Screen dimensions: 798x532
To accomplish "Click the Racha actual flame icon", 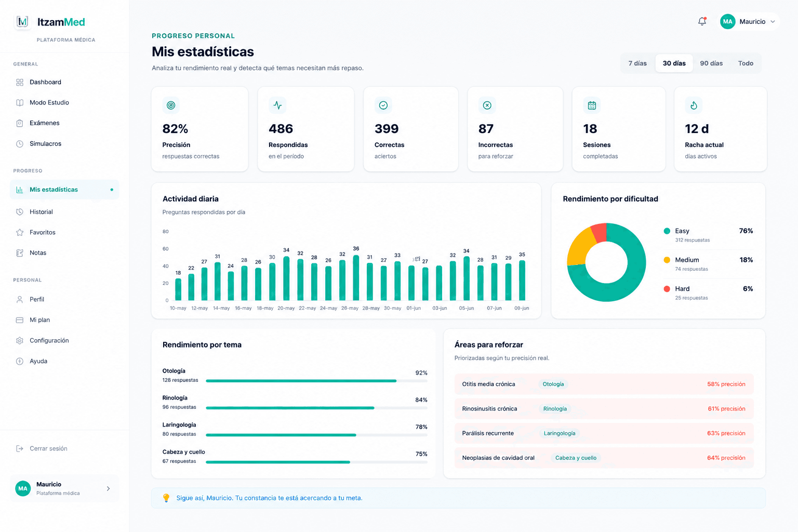I will 694,105.
